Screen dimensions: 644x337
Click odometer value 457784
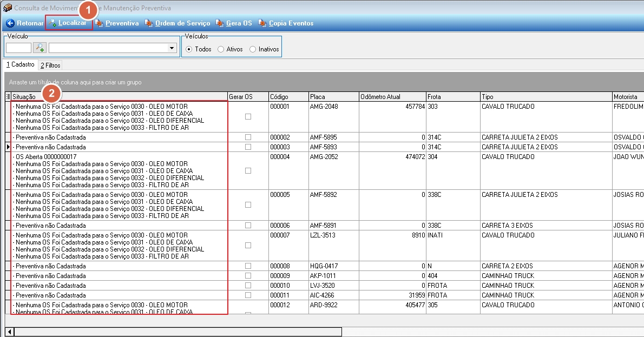pos(415,107)
